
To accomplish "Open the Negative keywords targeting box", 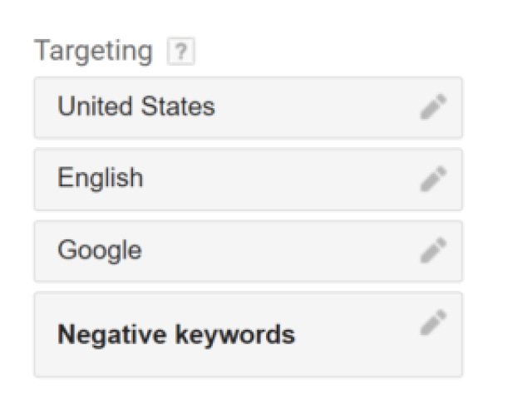I will (x=248, y=335).
